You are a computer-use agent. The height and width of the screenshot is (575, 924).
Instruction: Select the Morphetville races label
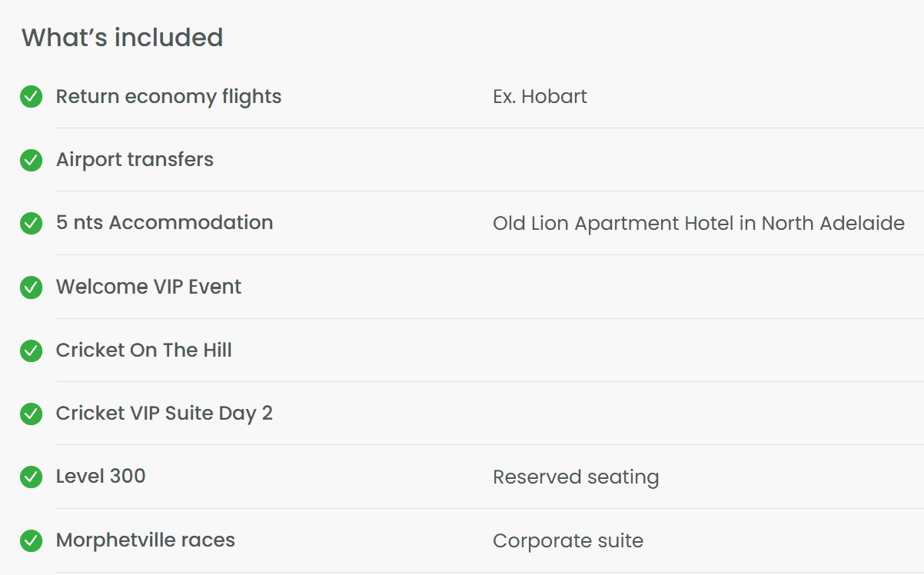pos(145,540)
